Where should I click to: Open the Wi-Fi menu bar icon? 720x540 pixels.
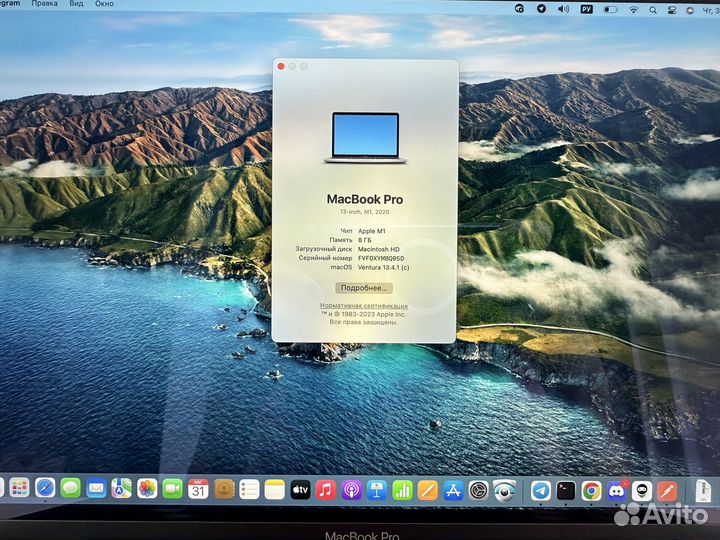pyautogui.click(x=633, y=9)
